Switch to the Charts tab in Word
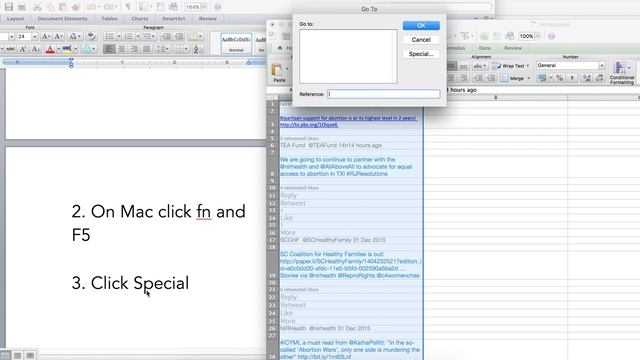The image size is (640, 360). click(x=140, y=19)
